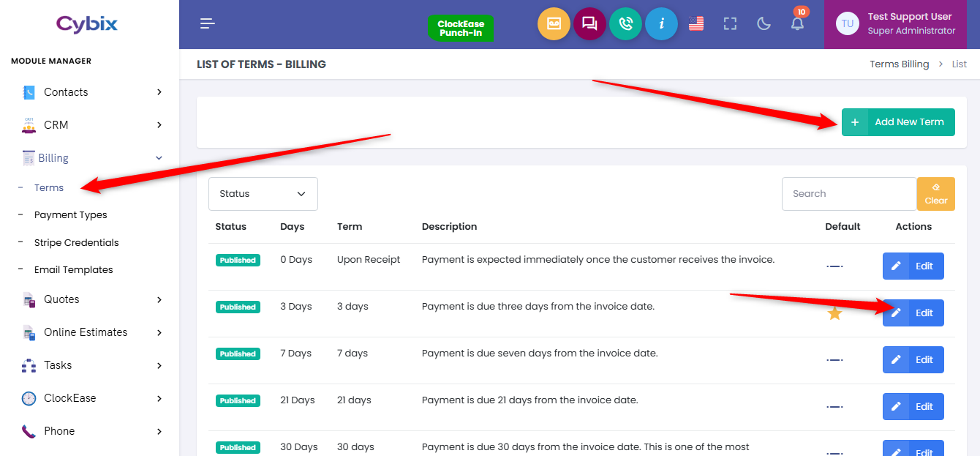Click Published badge on Upon Receipt row
This screenshot has height=456, width=980.
238,260
